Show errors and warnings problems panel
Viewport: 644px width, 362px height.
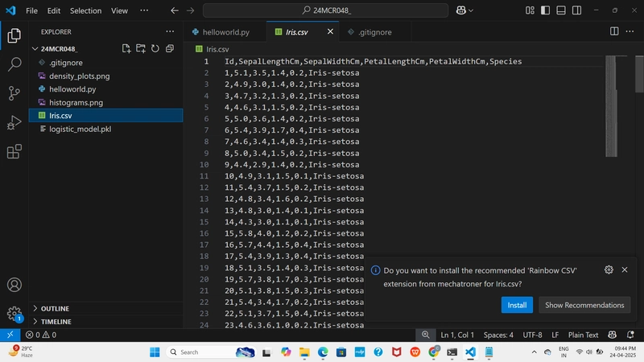click(x=41, y=335)
